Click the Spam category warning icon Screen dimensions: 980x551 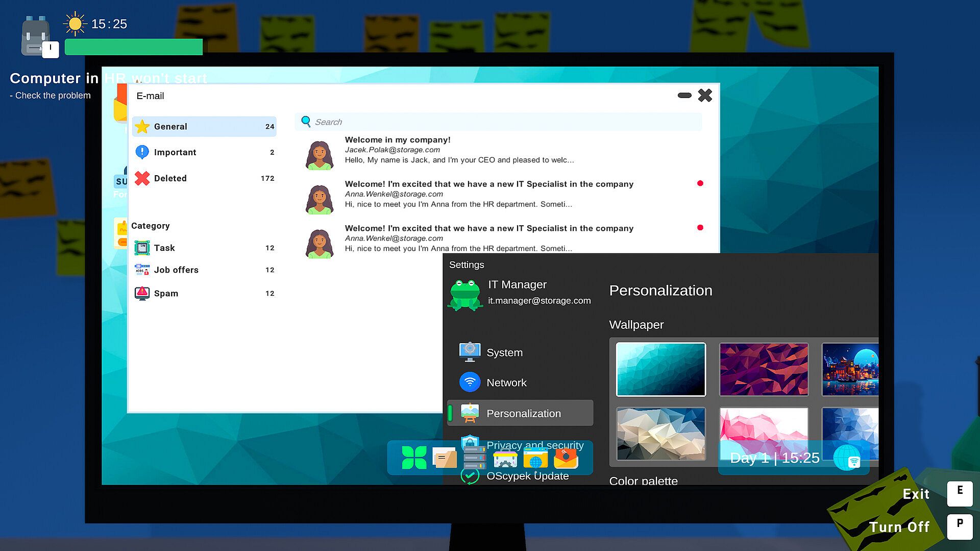pyautogui.click(x=142, y=293)
